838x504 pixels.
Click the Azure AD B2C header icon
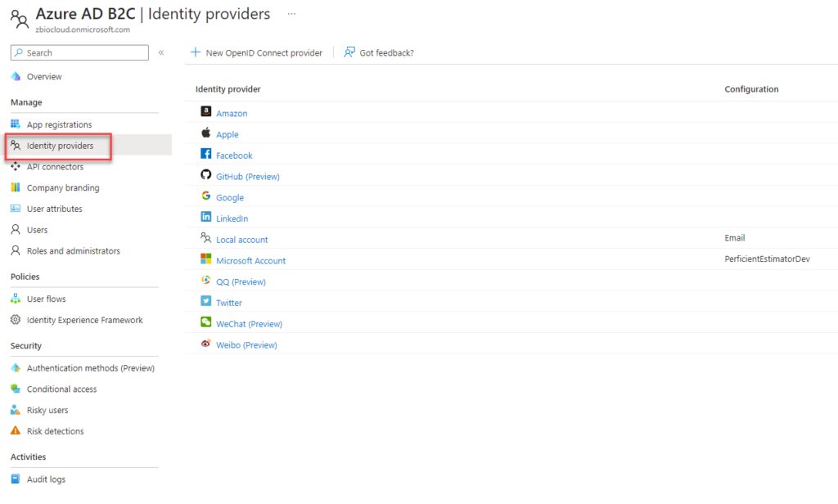point(20,18)
